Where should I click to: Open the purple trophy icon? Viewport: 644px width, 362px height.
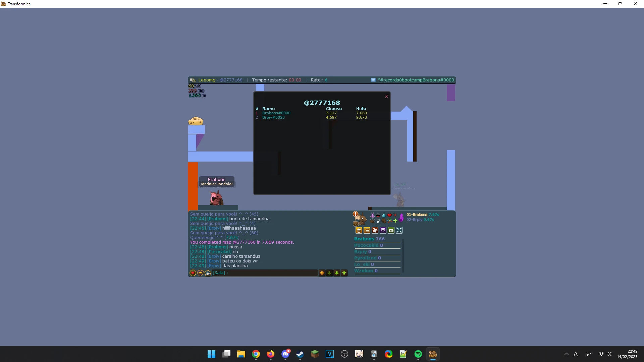point(383,230)
